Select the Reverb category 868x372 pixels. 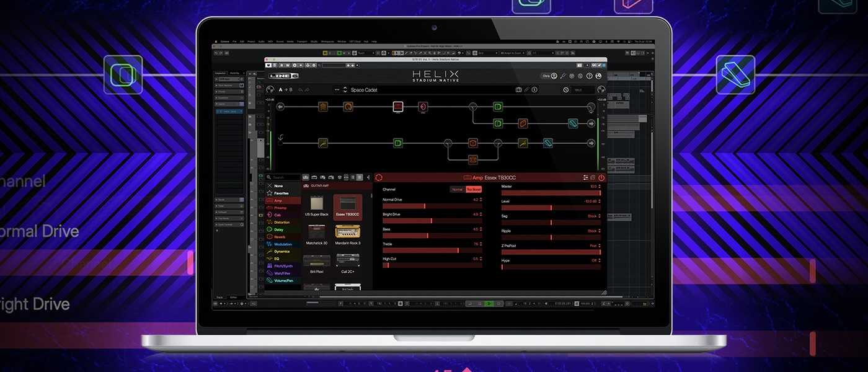[x=283, y=237]
